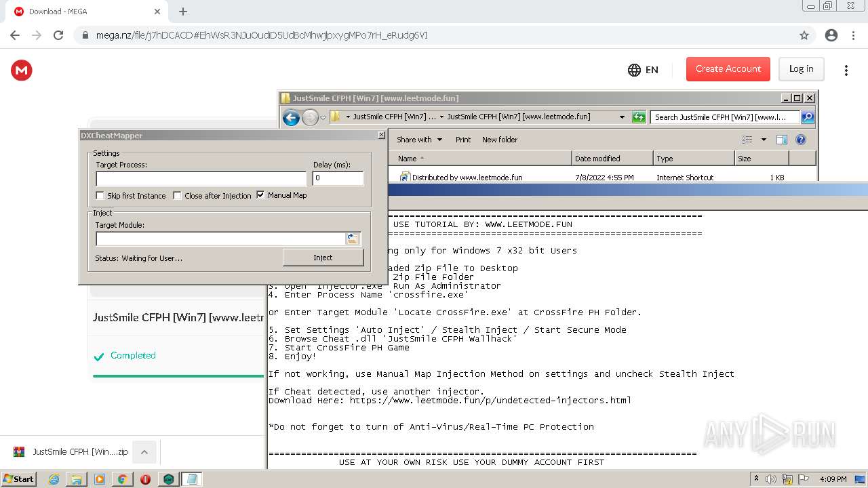Select the Download - MEGA tab
This screenshot has height=488, width=868.
tap(88, 12)
